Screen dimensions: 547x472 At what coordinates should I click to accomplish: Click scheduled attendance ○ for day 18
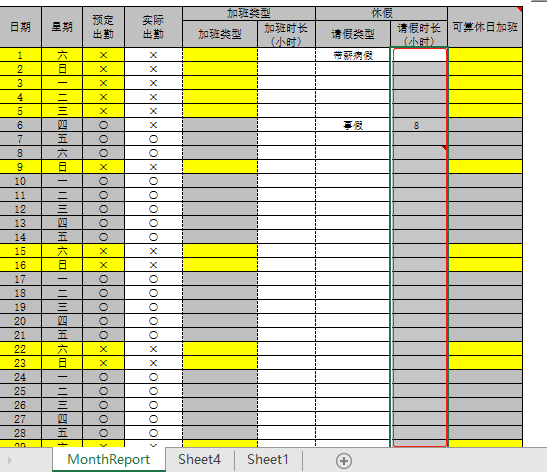[x=103, y=293]
